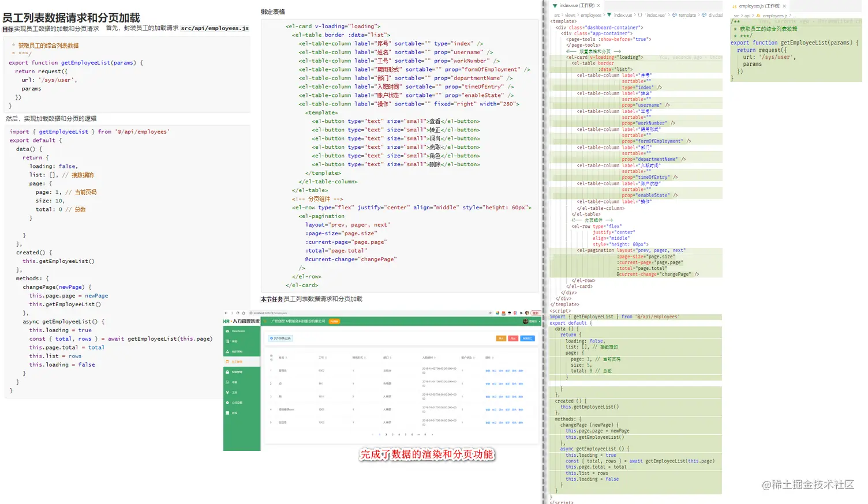Go to the next page with the pagination arrow
868x504 pixels.
432,435
